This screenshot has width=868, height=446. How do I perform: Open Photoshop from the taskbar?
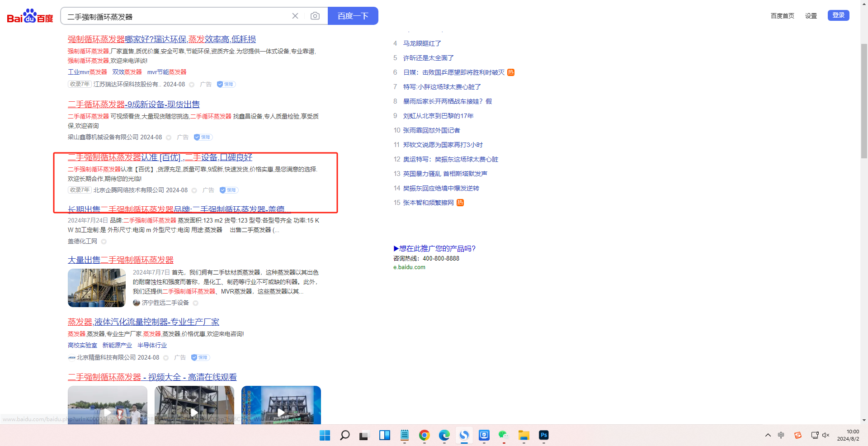[543, 435]
